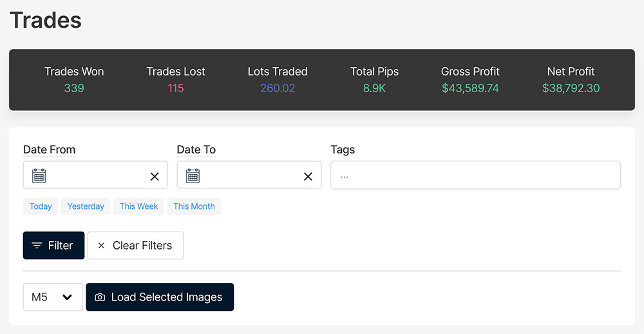
Task: Click the X icon on Clear Filters
Action: click(x=101, y=246)
